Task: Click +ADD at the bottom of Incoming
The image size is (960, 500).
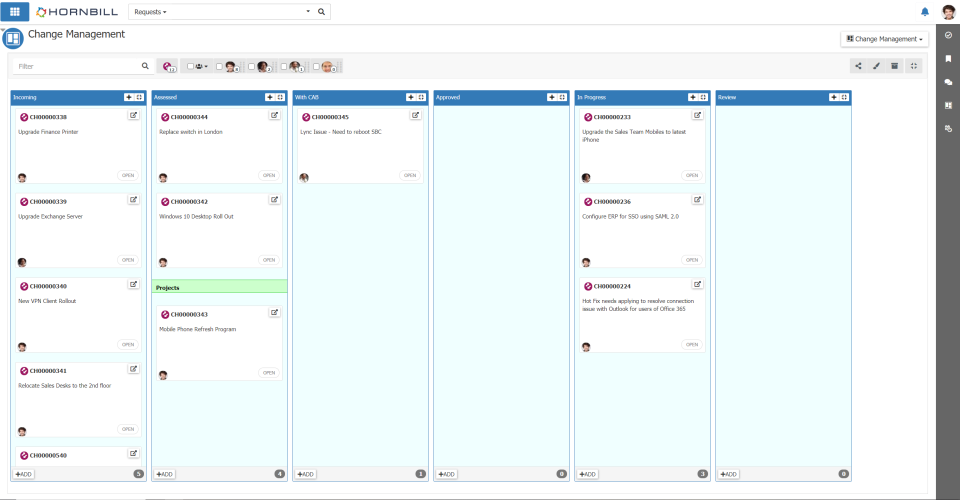Action: (x=24, y=474)
